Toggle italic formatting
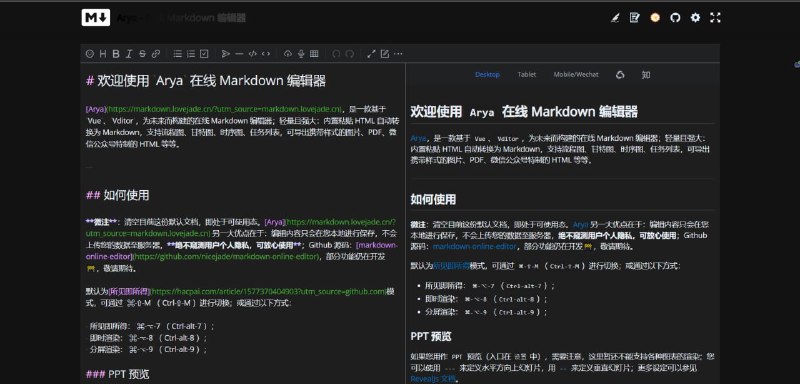800x384 pixels. (x=129, y=54)
